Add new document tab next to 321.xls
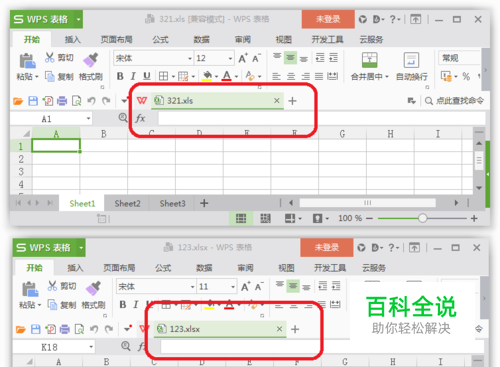500x367 pixels. pos(292,101)
